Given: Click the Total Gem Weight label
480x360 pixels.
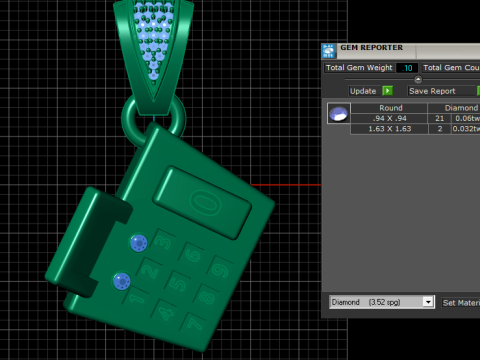Looking at the screenshot, I should pyautogui.click(x=359, y=68).
